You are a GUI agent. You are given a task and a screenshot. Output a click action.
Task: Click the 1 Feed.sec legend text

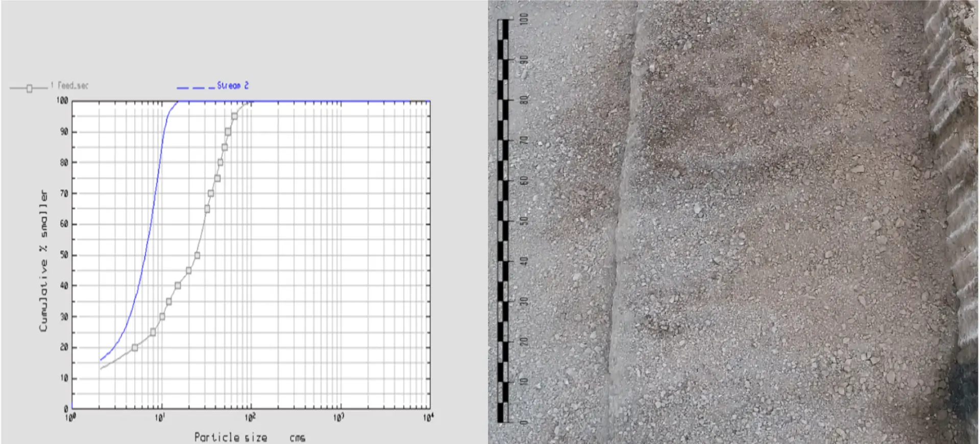pos(69,86)
